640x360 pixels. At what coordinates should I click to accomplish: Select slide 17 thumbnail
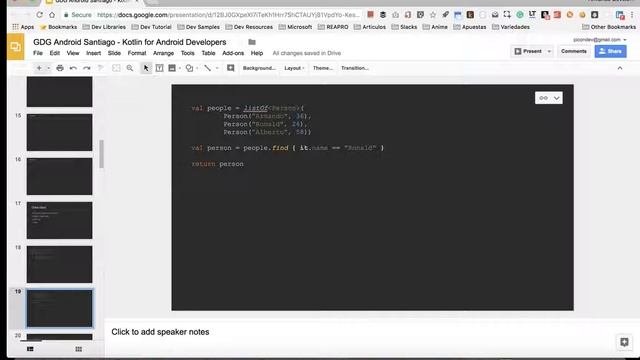tap(60, 220)
